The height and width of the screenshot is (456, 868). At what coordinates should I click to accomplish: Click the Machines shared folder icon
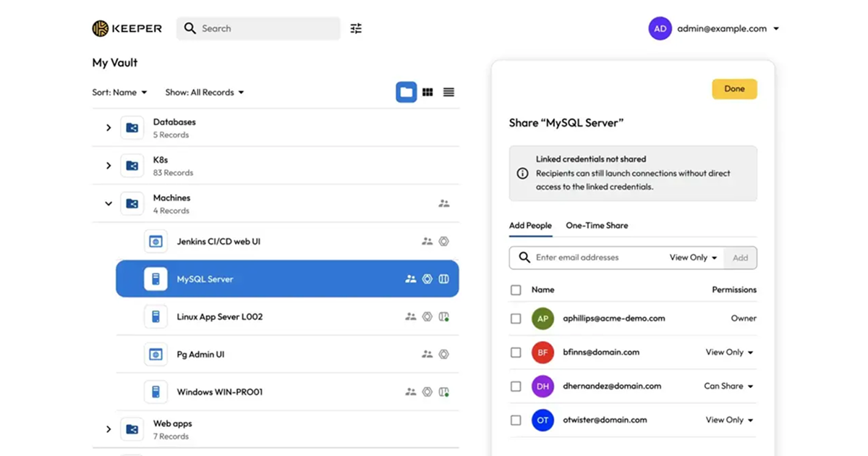click(132, 203)
